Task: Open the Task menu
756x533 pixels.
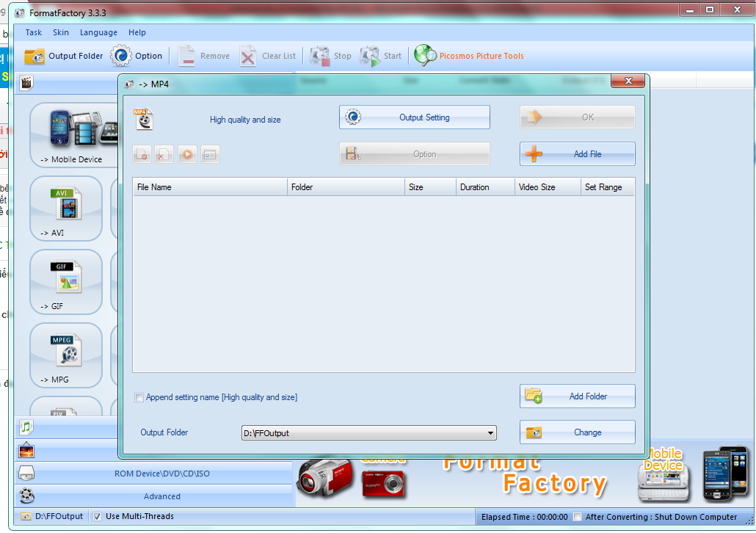Action: [x=33, y=32]
